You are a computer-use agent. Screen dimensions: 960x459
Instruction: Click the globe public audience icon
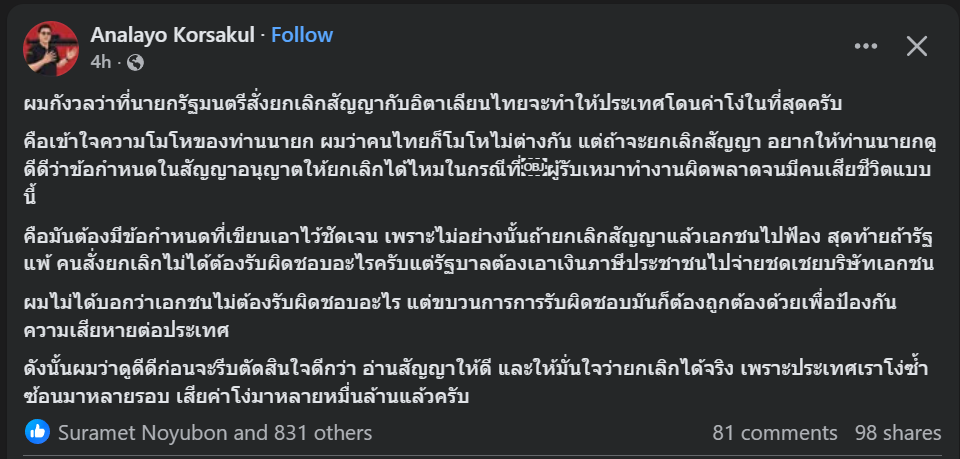[x=136, y=62]
